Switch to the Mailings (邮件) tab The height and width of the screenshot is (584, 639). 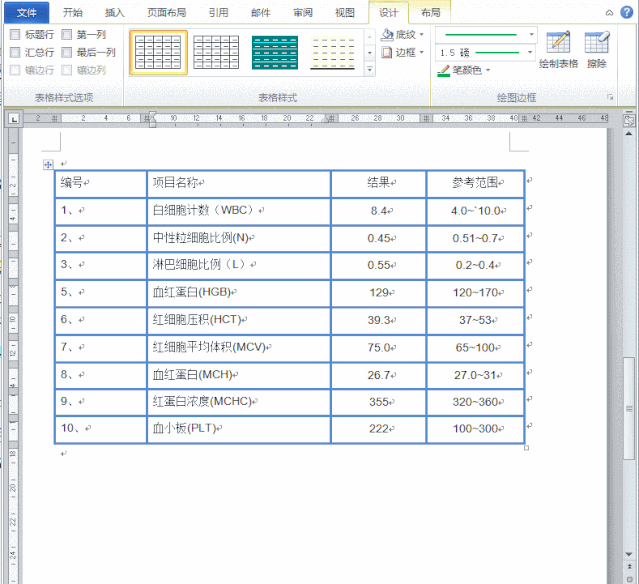point(261,13)
